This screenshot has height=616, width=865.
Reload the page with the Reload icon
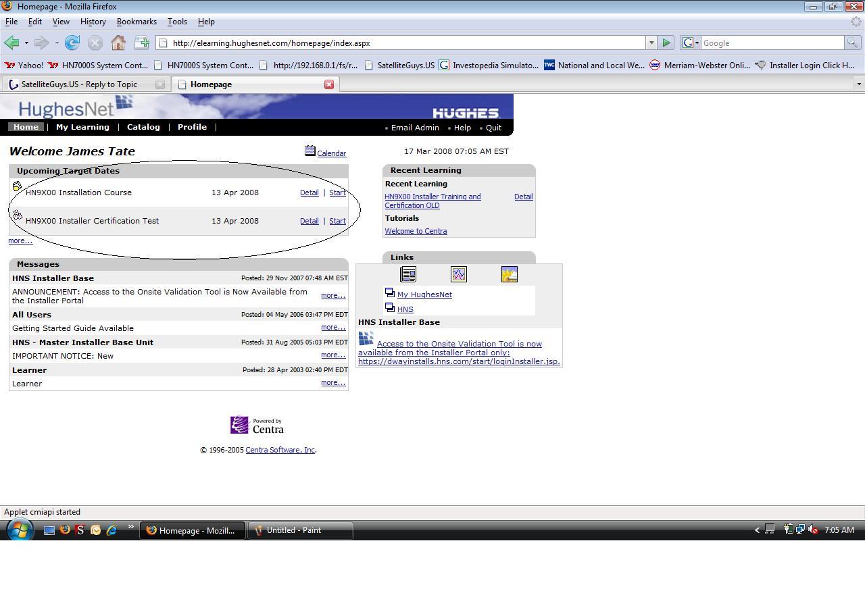click(72, 43)
